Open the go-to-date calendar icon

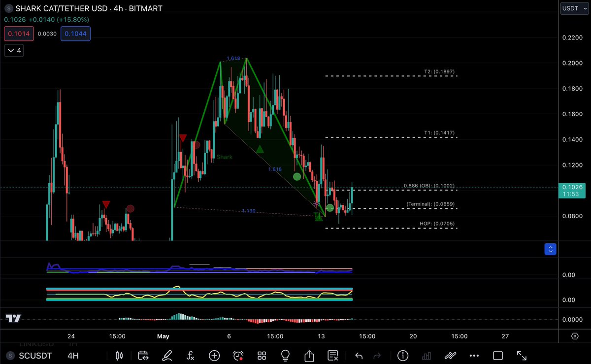(x=143, y=355)
